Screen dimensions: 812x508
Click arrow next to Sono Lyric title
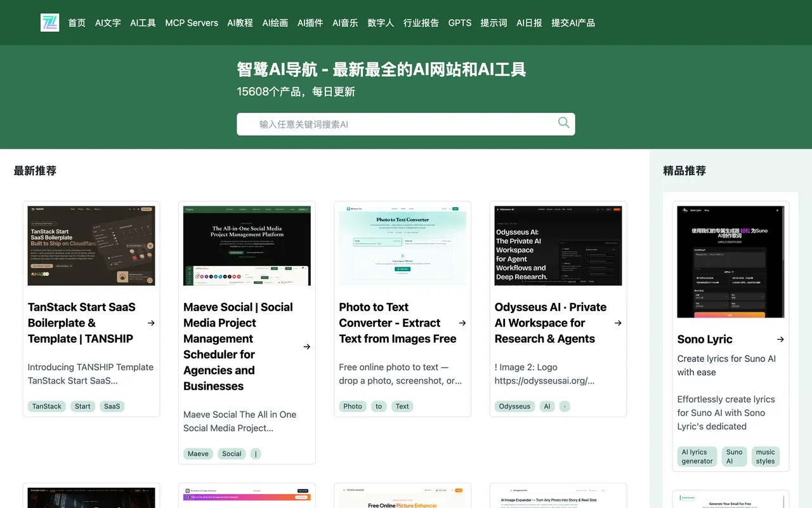click(780, 340)
